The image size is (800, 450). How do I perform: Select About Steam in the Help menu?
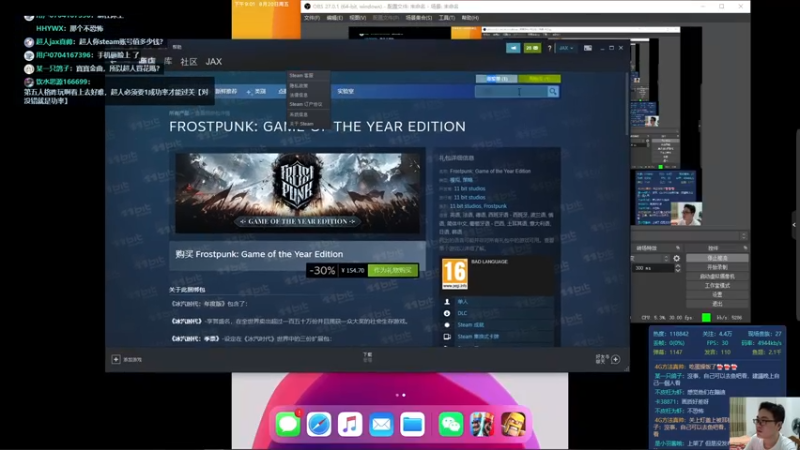[308, 124]
